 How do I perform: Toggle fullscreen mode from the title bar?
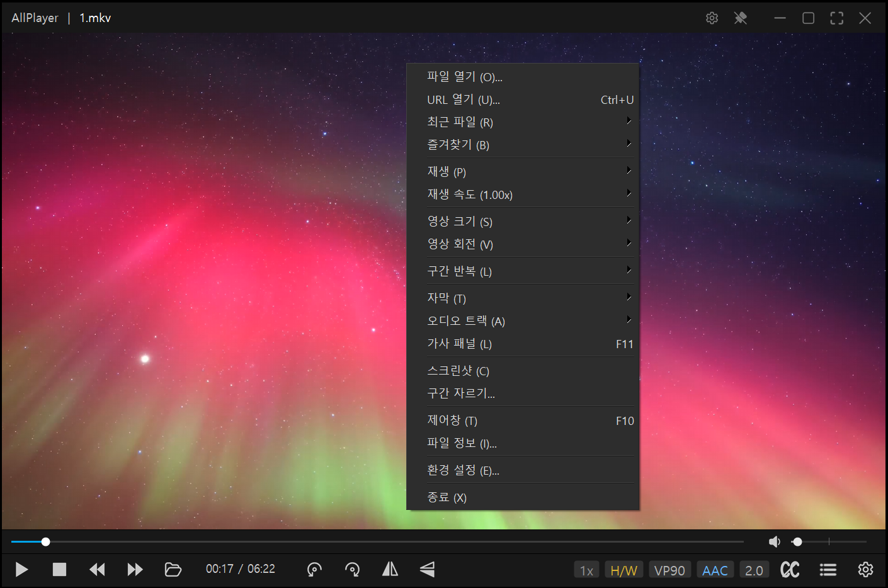click(x=836, y=18)
